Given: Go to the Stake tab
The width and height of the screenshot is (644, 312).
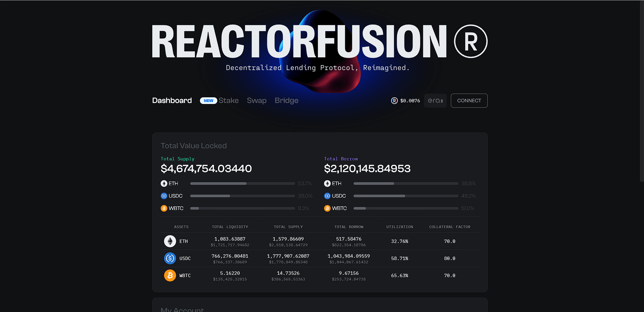Looking at the screenshot, I should click(x=229, y=101).
